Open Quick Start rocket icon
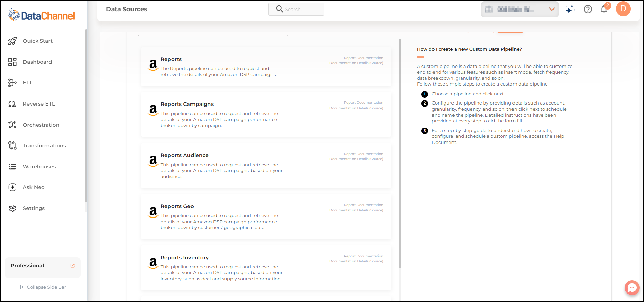The width and height of the screenshot is (644, 302). tap(13, 41)
